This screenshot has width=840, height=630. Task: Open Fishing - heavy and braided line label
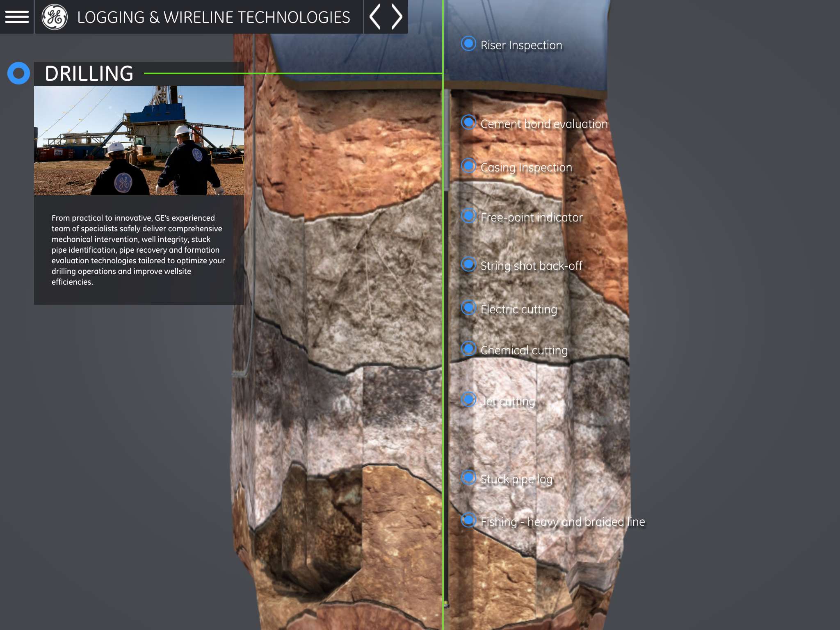[563, 522]
